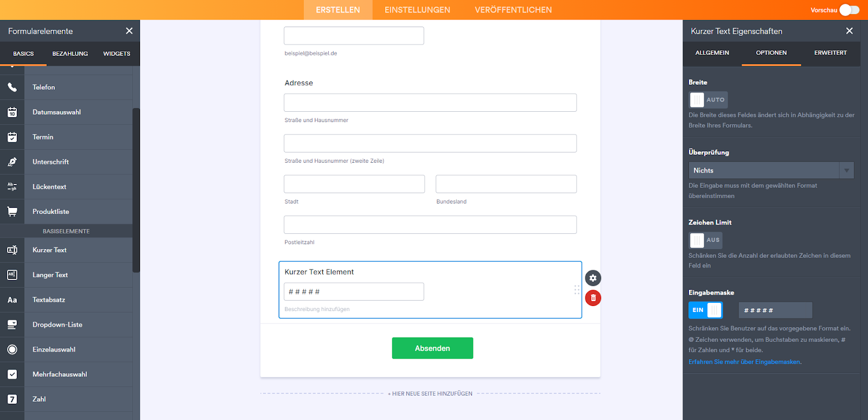
Task: Open the ERWEITERT properties tab
Action: tap(830, 53)
